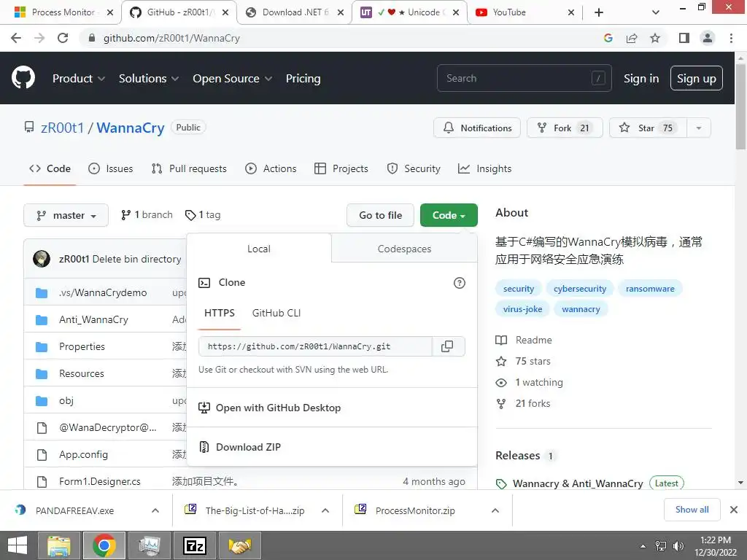Click the GitHub Octocat logo

pos(23,78)
